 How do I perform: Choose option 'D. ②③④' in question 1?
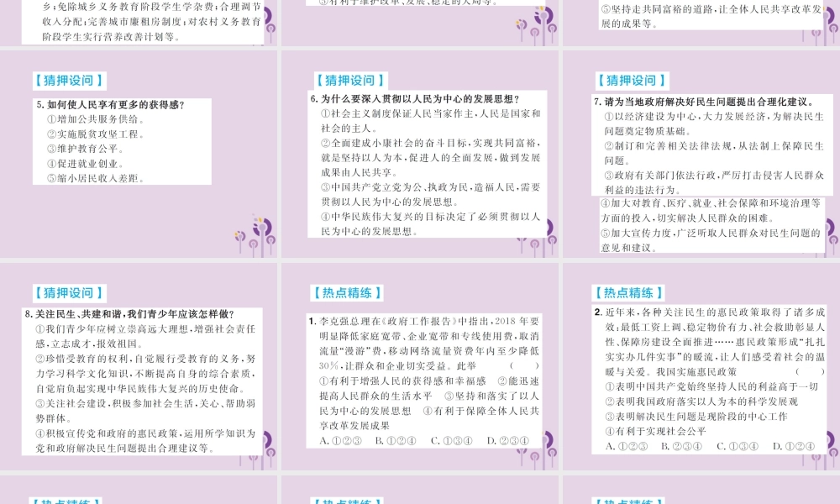click(x=508, y=441)
